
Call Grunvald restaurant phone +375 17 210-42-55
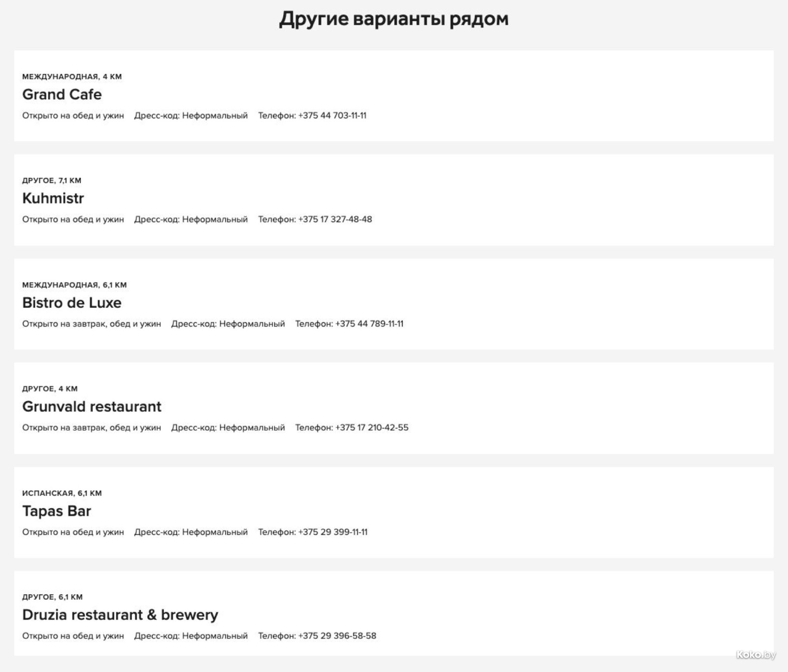point(372,428)
